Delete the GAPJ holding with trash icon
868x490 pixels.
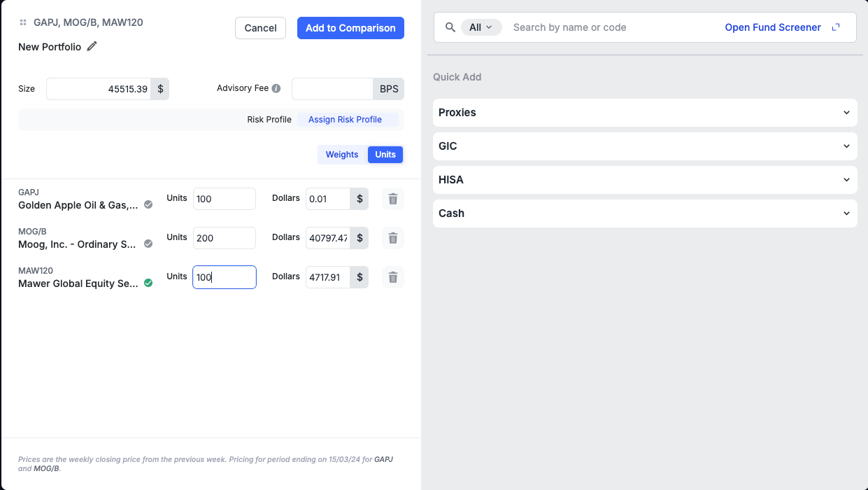click(x=392, y=199)
